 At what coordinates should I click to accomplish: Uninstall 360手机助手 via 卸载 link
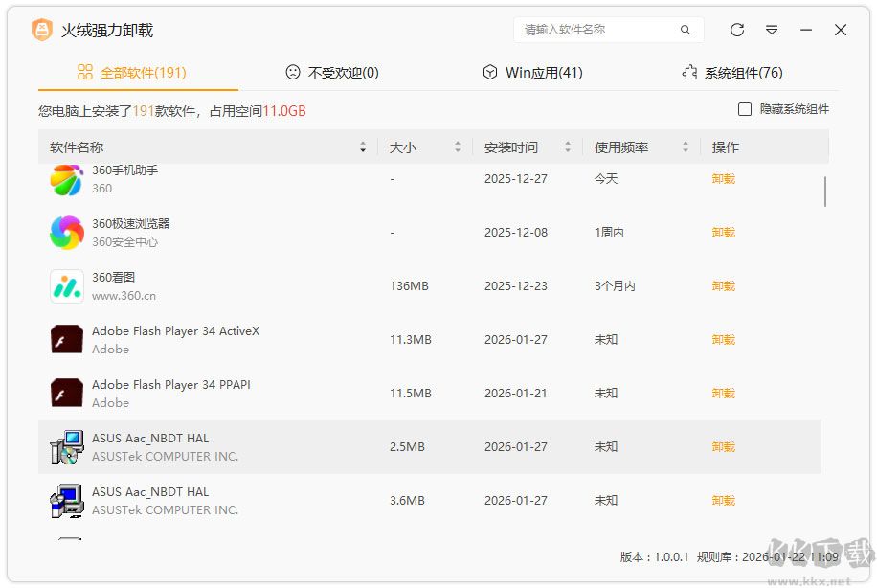[723, 179]
